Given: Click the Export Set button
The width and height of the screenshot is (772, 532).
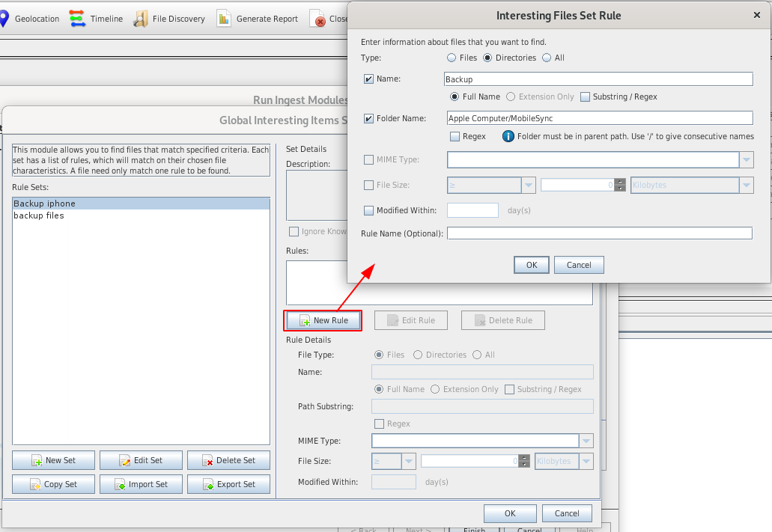Looking at the screenshot, I should pyautogui.click(x=229, y=484).
